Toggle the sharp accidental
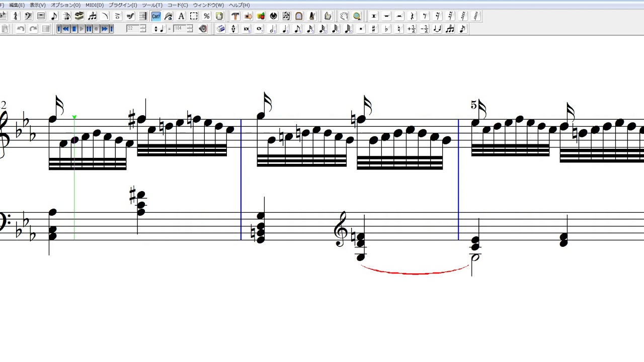Image resolution: width=644 pixels, height=362 pixels. tap(373, 29)
